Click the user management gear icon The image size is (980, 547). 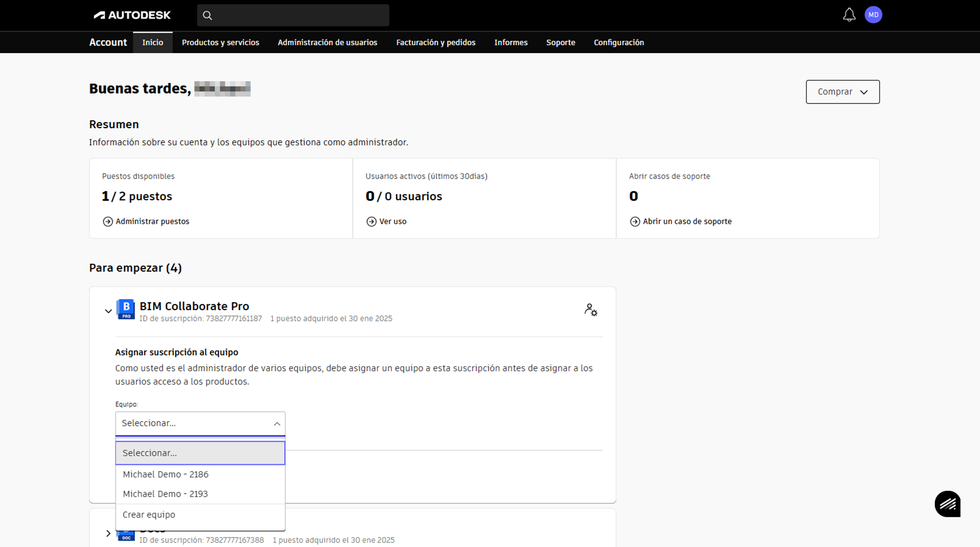coord(590,310)
